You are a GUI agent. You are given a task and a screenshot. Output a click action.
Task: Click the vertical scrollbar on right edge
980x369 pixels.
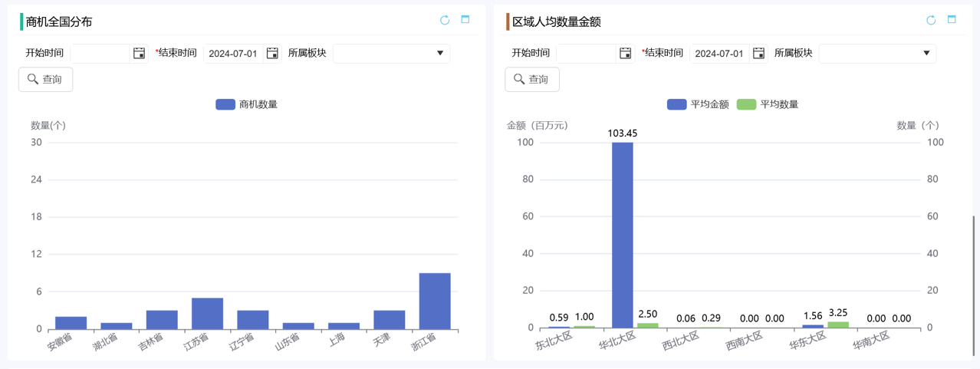(x=975, y=284)
